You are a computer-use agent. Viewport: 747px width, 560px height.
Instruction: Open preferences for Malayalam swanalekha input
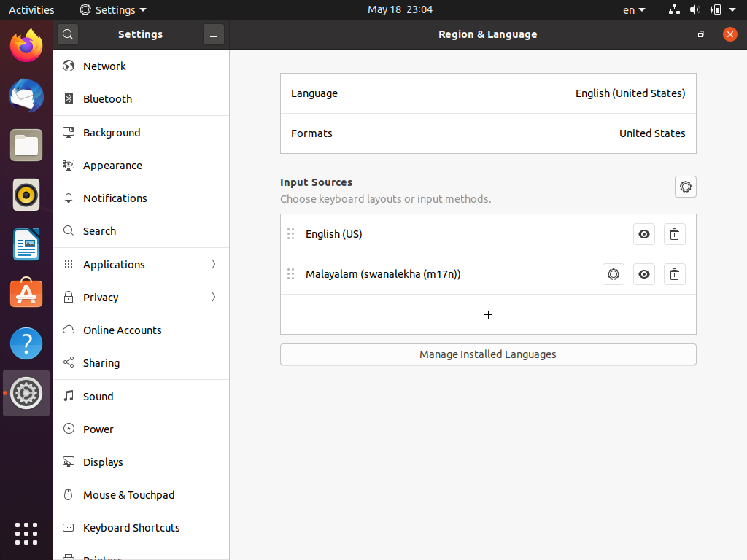[x=614, y=274]
